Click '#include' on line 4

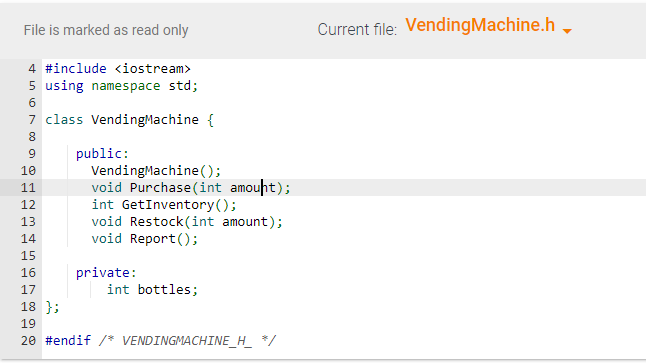pyautogui.click(x=76, y=68)
